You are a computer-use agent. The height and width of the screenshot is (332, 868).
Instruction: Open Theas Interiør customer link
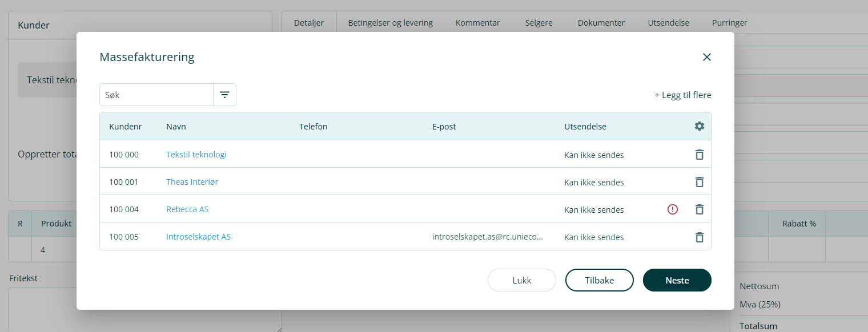192,182
